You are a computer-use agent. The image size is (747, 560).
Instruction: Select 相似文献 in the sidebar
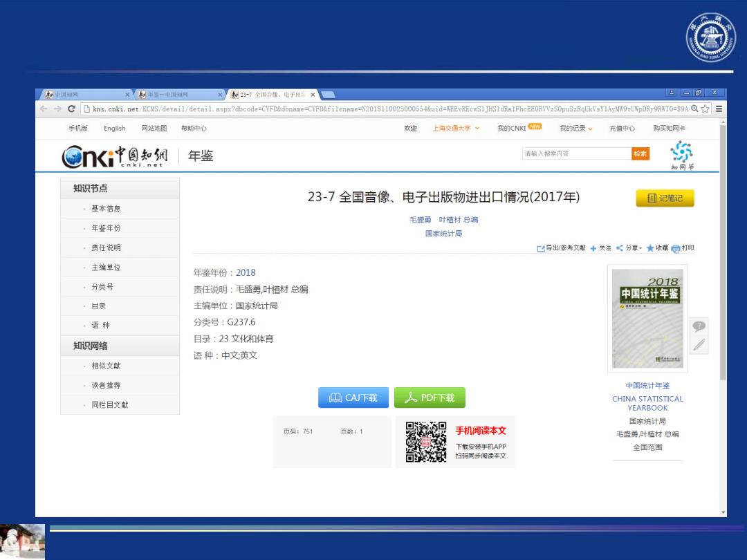point(107,366)
